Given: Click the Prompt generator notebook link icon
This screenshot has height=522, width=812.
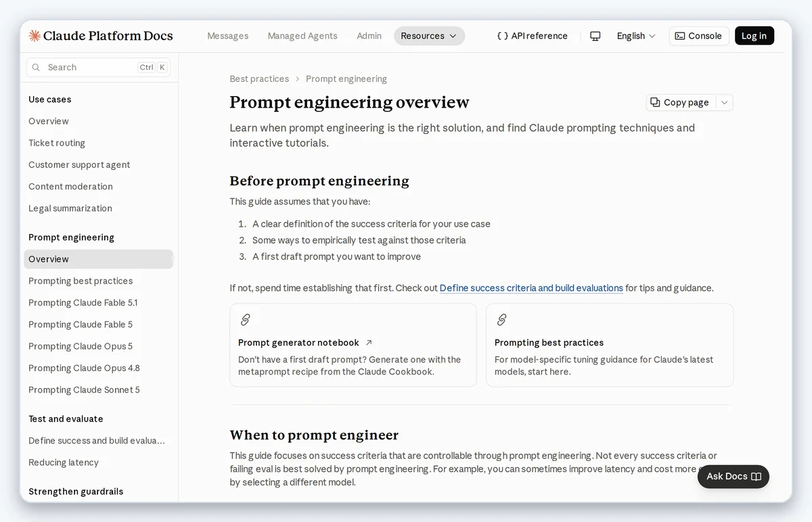Looking at the screenshot, I should click(246, 320).
